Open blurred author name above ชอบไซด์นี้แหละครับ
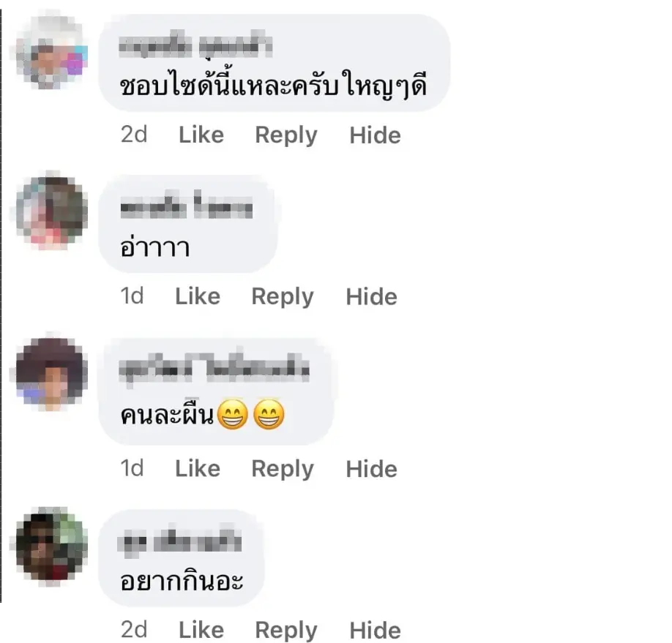This screenshot has height=643, width=672. point(195,44)
